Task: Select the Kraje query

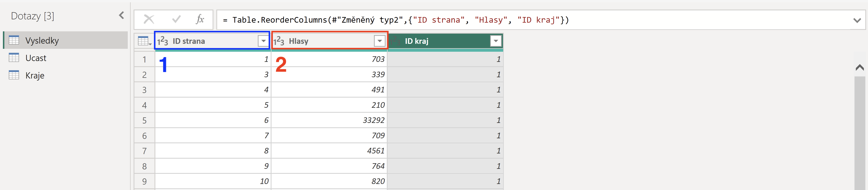Action: 66,75
